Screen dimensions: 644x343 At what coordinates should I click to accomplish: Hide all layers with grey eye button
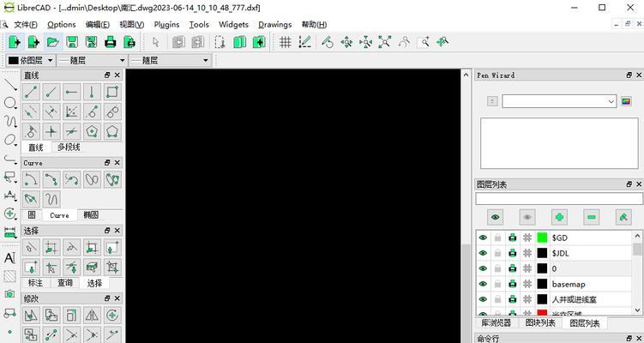pyautogui.click(x=527, y=217)
